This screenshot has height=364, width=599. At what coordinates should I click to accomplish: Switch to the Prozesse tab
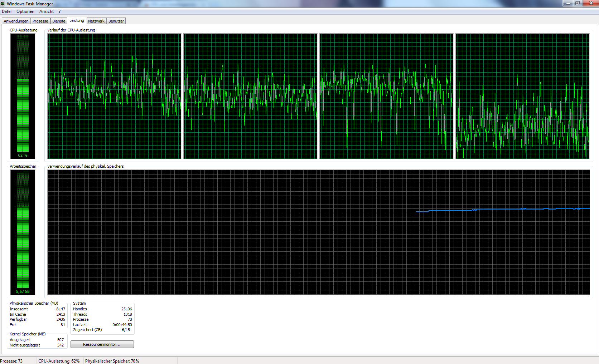click(x=40, y=21)
